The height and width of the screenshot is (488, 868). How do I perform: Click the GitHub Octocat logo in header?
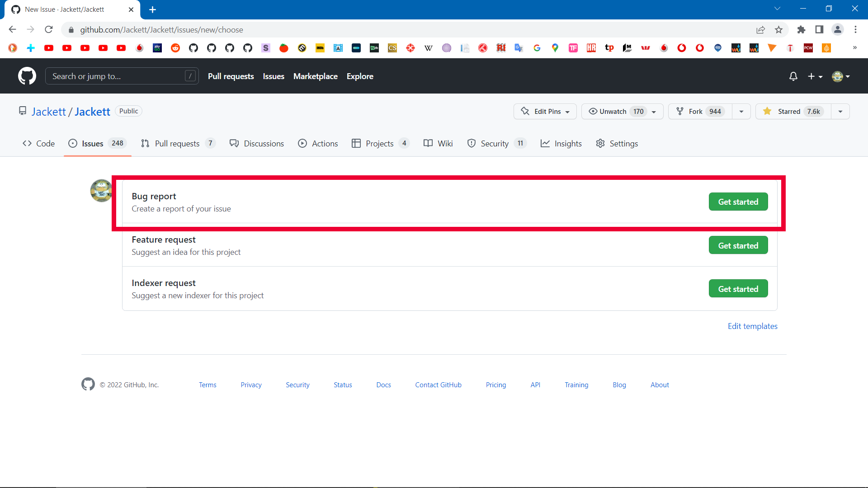point(27,76)
